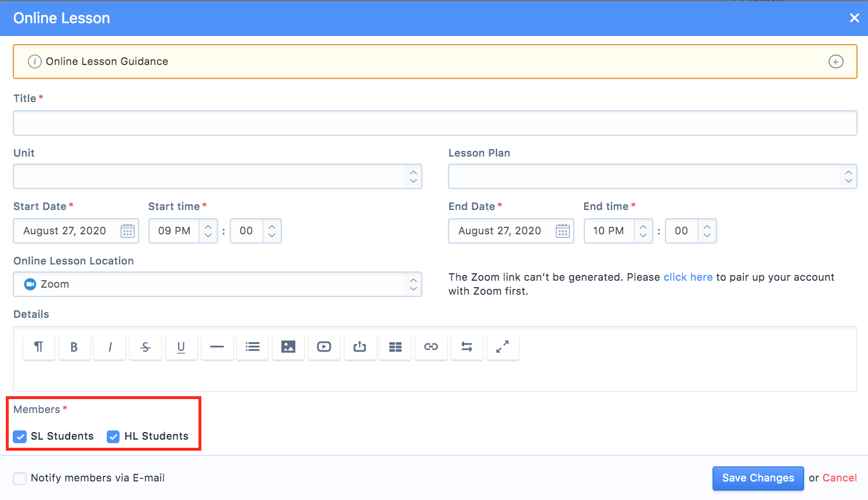This screenshot has width=868, height=500.
Task: Open the Online Lesson Location dropdown
Action: 217,284
